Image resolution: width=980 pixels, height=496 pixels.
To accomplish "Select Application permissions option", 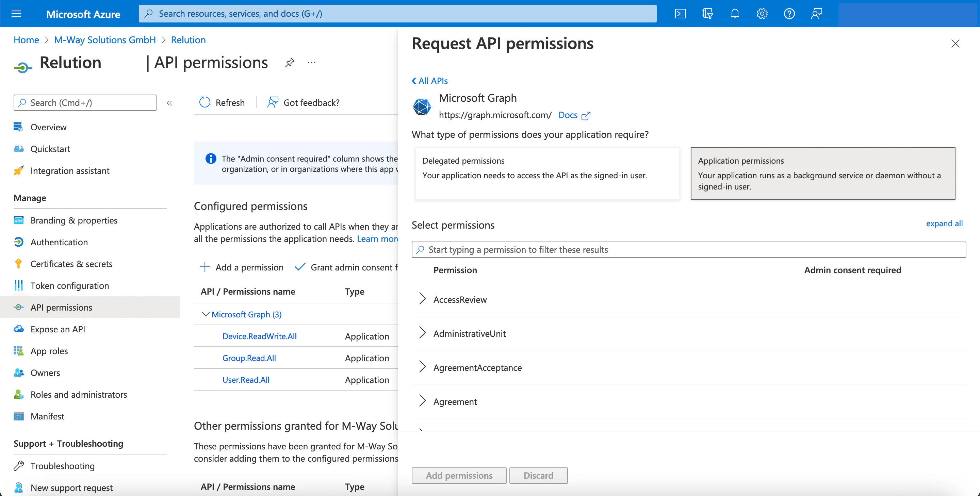I will (822, 173).
